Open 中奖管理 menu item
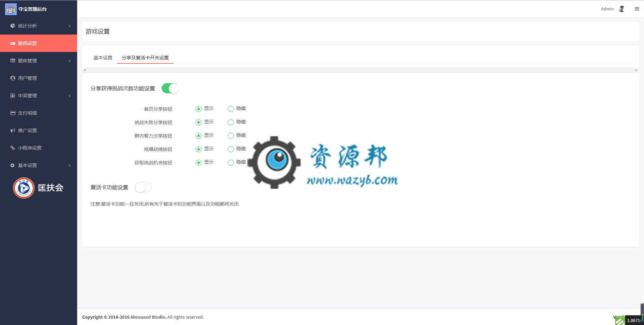The width and height of the screenshot is (644, 325). tap(39, 96)
